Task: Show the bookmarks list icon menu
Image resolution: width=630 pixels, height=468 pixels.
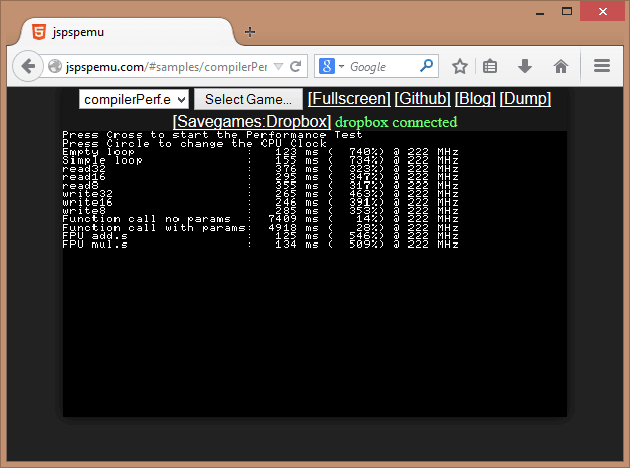Action: tap(490, 67)
